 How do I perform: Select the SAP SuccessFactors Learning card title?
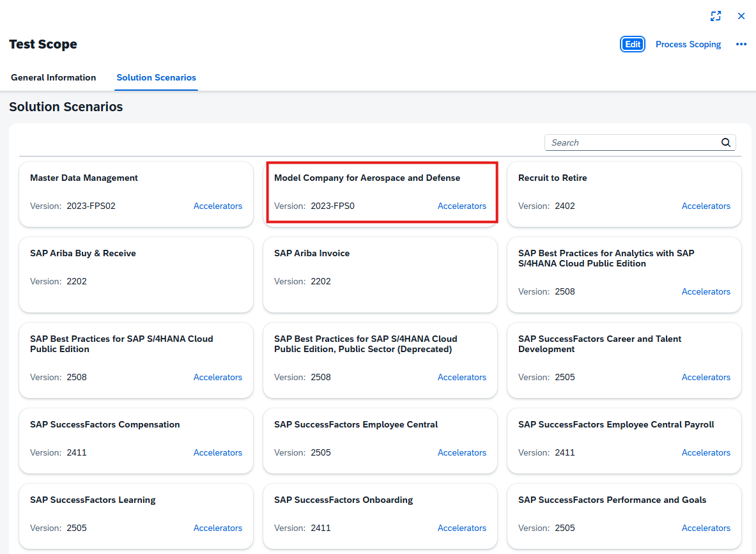pyautogui.click(x=93, y=500)
